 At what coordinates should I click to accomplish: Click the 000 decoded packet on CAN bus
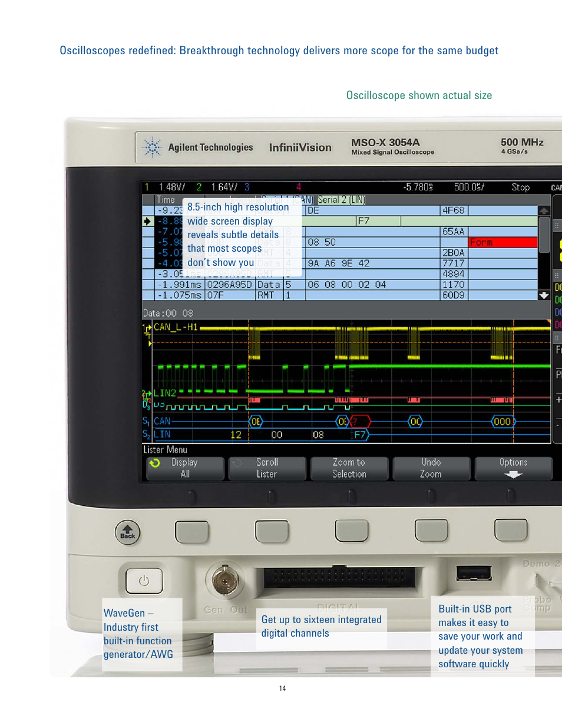tap(503, 421)
